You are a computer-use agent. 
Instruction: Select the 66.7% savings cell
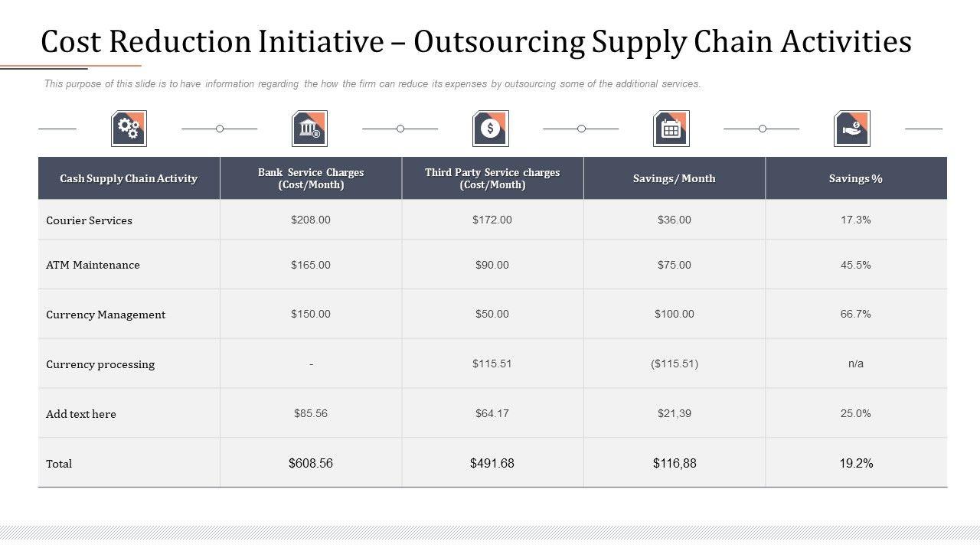(x=855, y=314)
